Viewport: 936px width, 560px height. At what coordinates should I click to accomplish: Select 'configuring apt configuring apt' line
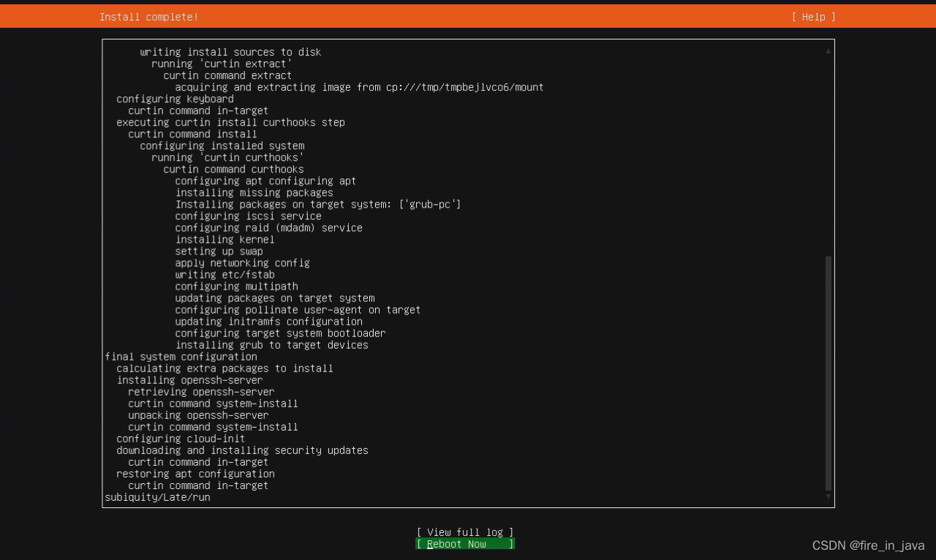coord(266,181)
